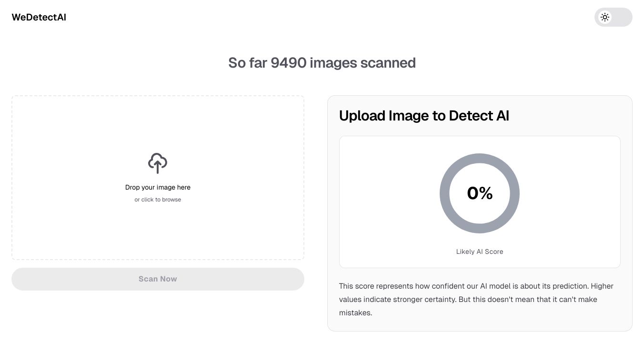
Task: Click the 'Upload Image to Detect AI' heading
Action: click(x=424, y=116)
